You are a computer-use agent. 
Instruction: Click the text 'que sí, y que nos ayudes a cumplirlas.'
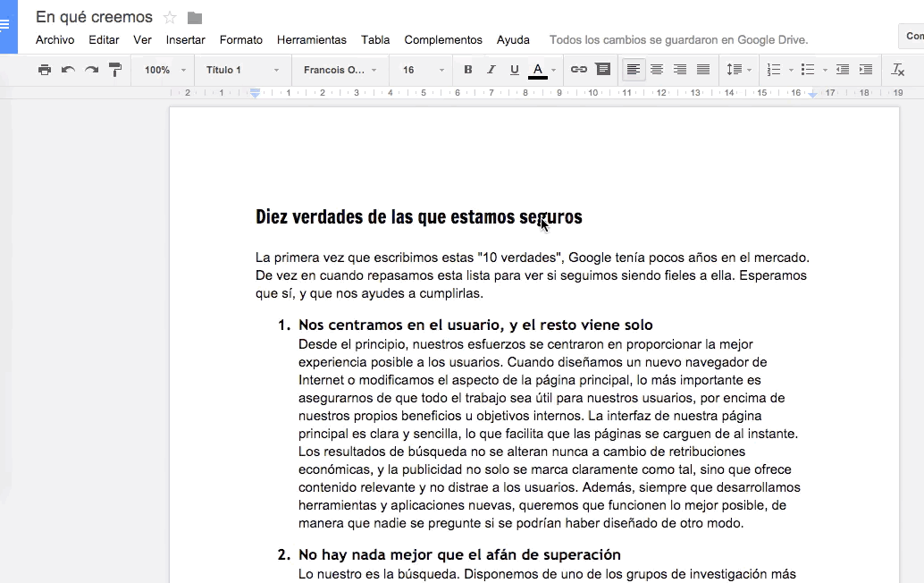tap(369, 293)
